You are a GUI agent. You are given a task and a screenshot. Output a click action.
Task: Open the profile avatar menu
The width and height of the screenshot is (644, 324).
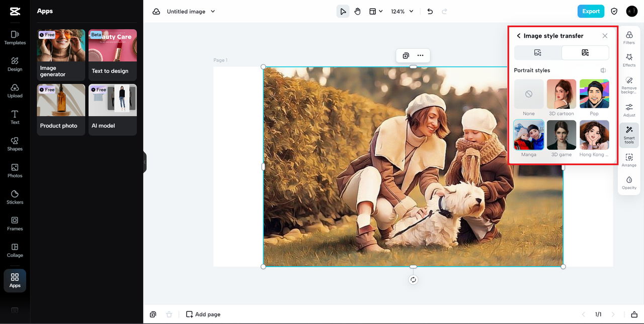(631, 11)
